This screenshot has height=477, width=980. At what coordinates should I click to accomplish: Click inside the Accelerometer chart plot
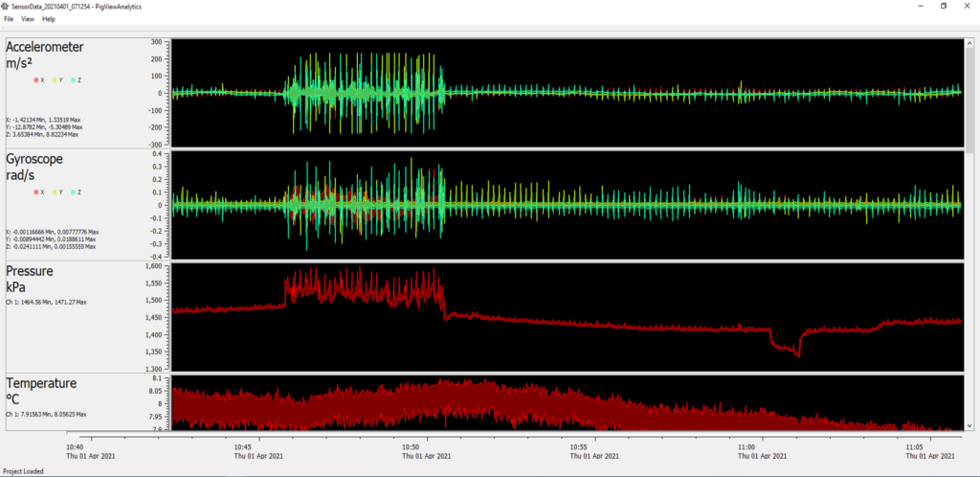click(x=568, y=93)
